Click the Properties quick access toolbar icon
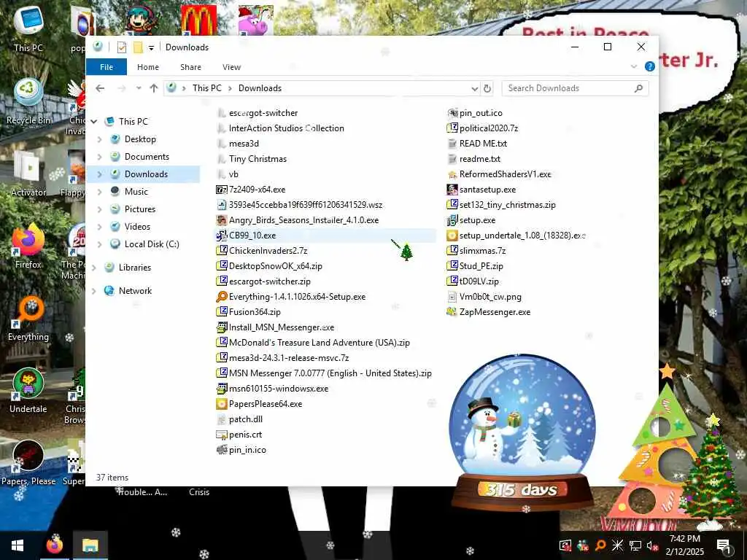 point(122,47)
